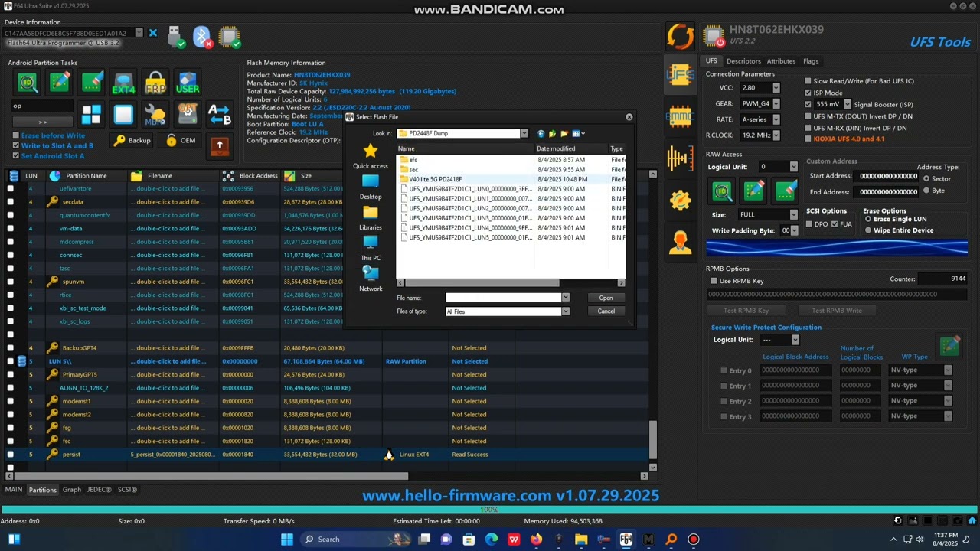Switch to the MAIN bottom tab
The image size is (980, 551).
(x=14, y=490)
